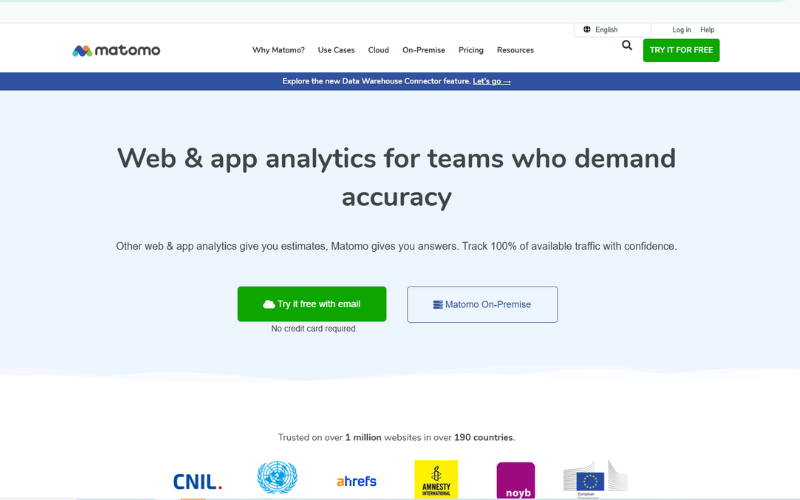Open the English language selector
This screenshot has height=500, width=800.
613,30
